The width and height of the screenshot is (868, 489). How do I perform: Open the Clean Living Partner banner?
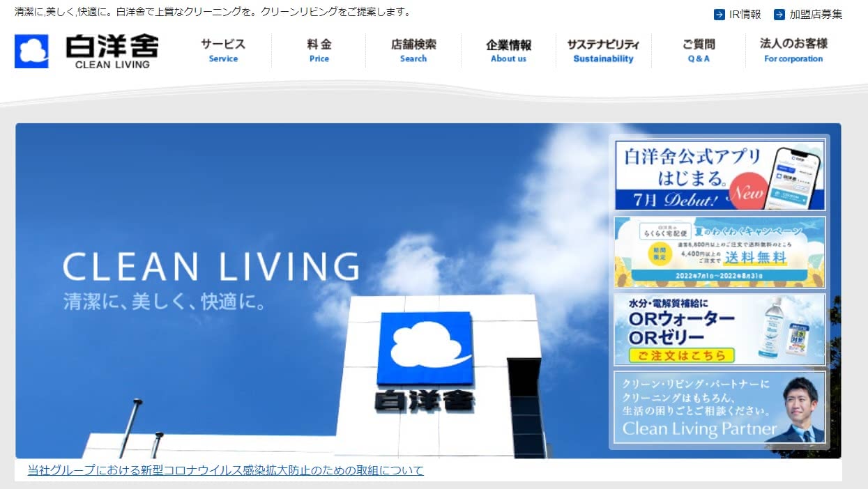(719, 407)
